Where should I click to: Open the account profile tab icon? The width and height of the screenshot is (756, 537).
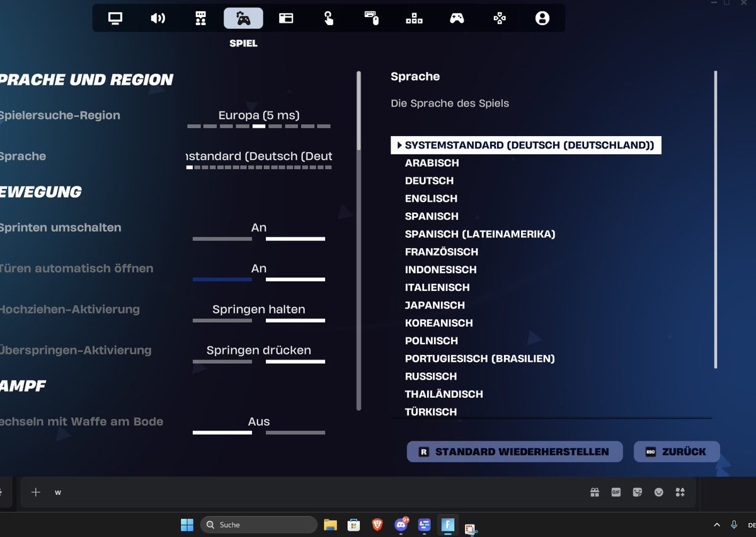(542, 18)
